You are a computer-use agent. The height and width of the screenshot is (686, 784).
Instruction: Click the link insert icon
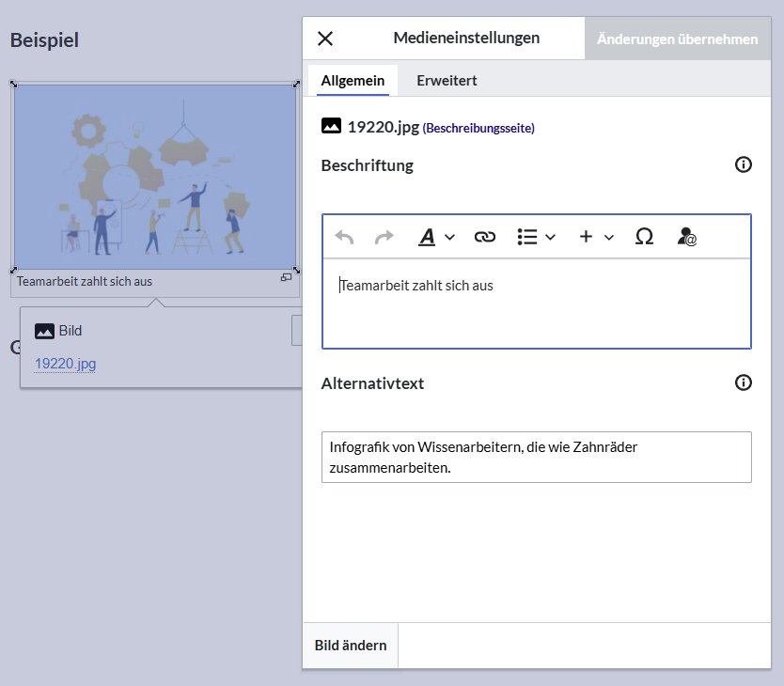[x=484, y=238]
